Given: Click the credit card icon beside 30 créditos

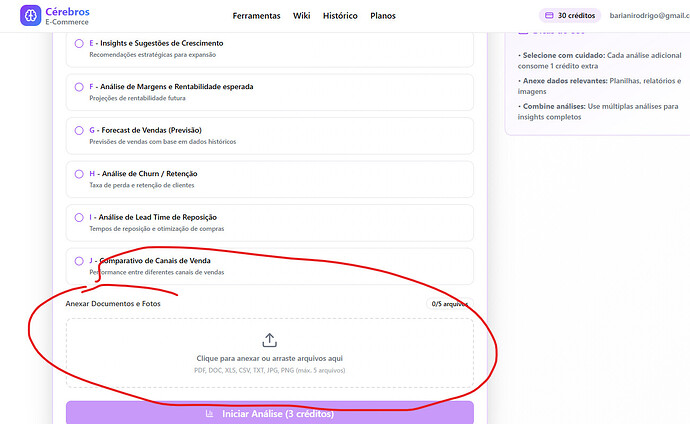Looking at the screenshot, I should coord(549,15).
